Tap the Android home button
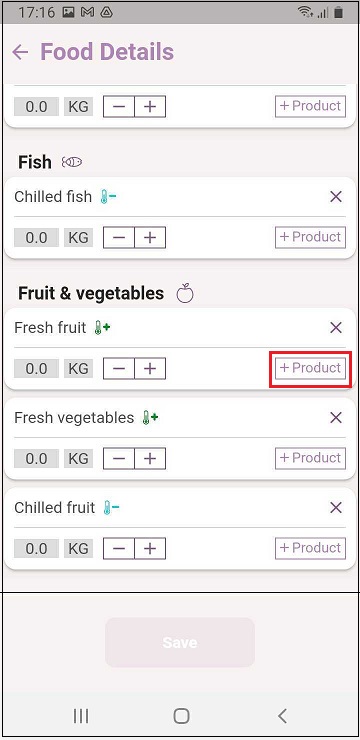360x740 pixels. click(x=181, y=716)
